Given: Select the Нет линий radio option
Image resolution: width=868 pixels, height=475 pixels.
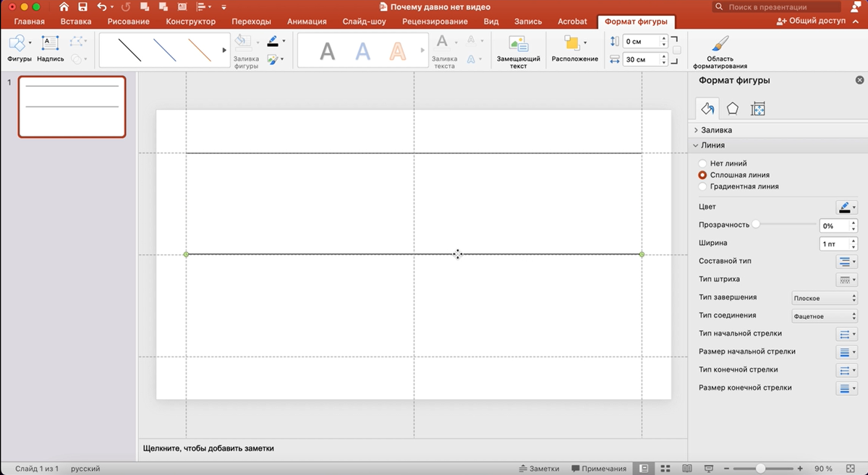Looking at the screenshot, I should 702,163.
